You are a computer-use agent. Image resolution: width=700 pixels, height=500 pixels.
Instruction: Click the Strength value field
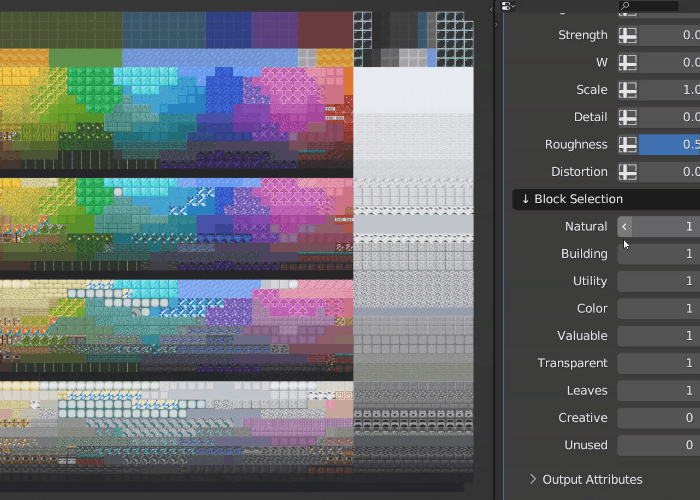669,35
